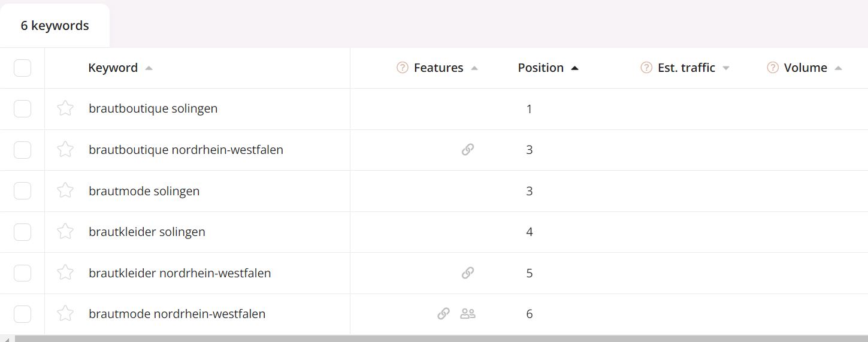
Task: Select the 6 keywords tab
Action: click(x=55, y=26)
